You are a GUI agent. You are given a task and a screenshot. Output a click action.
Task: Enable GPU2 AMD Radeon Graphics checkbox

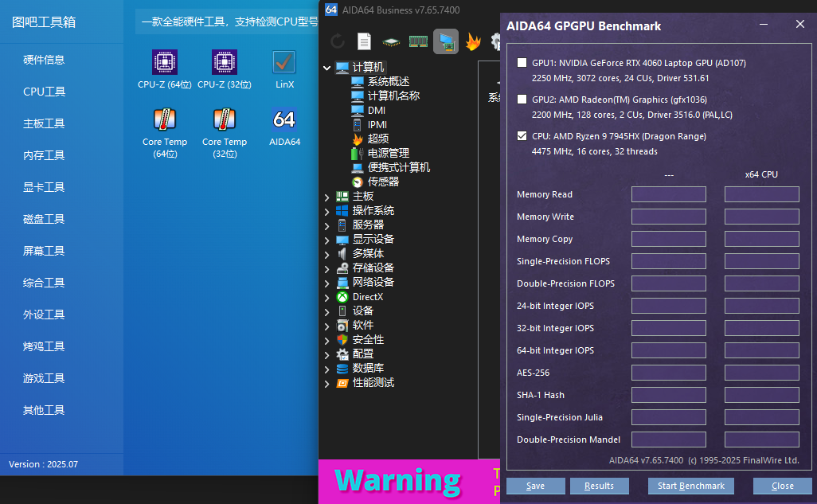pos(522,99)
